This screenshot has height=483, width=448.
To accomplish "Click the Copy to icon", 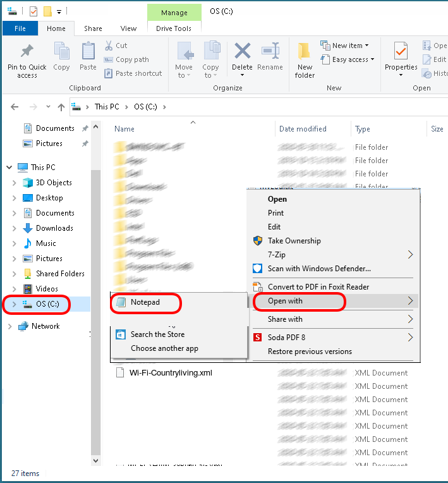I will 212,50.
